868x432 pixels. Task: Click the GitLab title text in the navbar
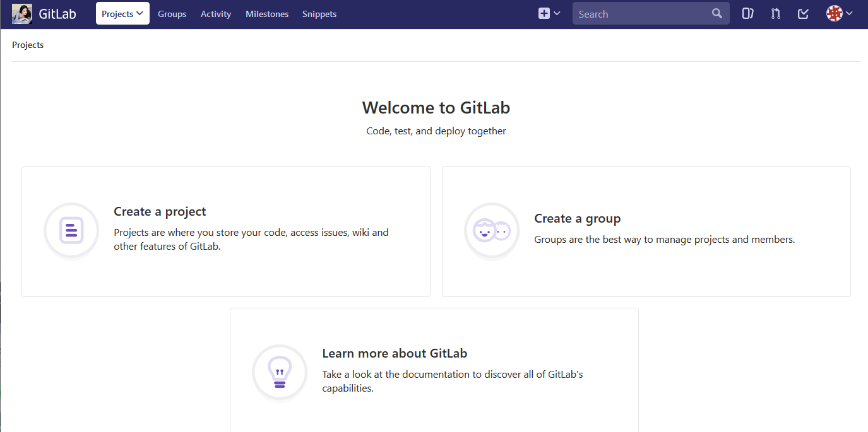point(57,14)
